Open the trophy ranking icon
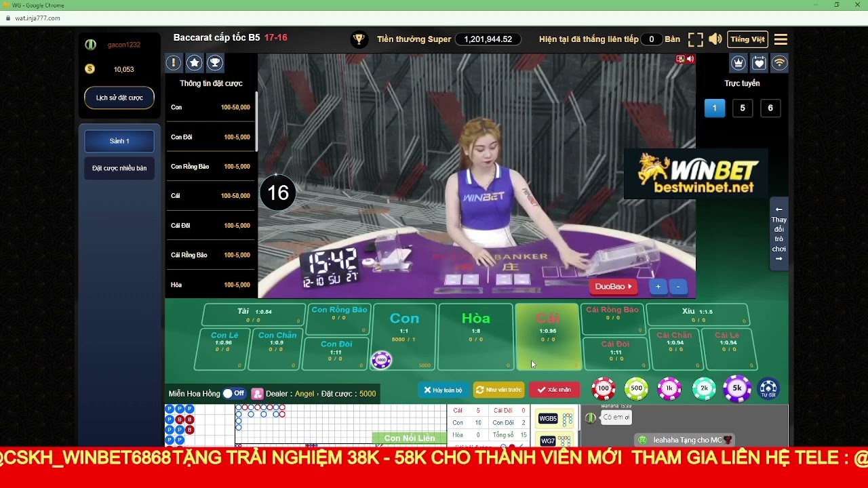 [215, 63]
